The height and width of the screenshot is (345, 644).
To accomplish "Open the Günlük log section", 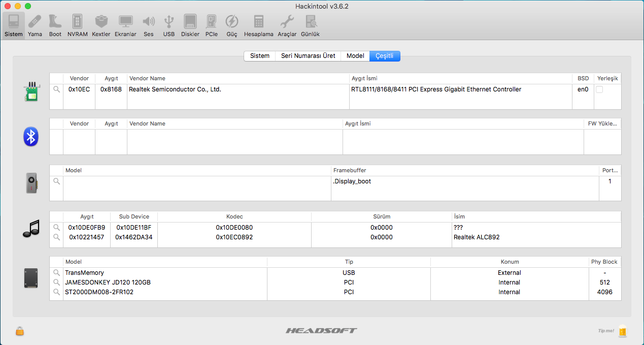I will [x=310, y=25].
